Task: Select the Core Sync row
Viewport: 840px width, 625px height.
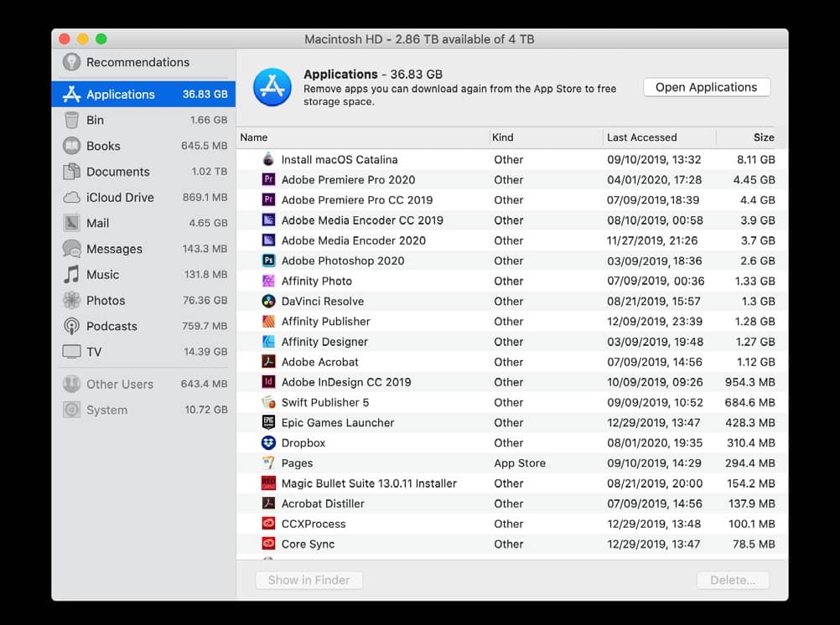Action: (512, 544)
